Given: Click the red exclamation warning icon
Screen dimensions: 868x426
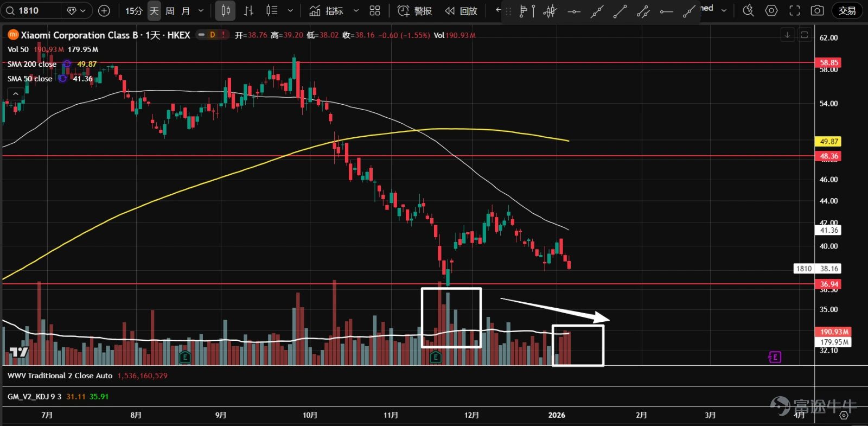Looking at the screenshot, I should tap(223, 35).
